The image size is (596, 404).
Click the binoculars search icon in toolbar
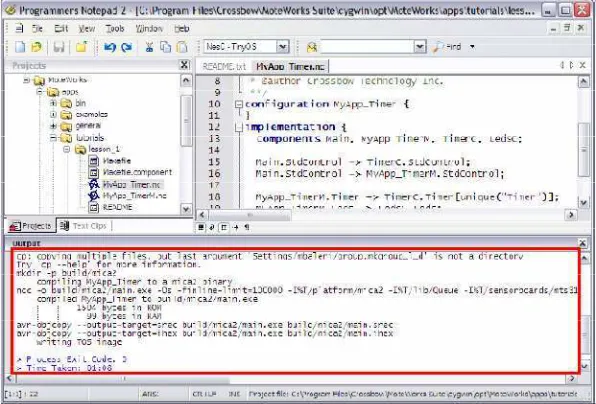(312, 47)
